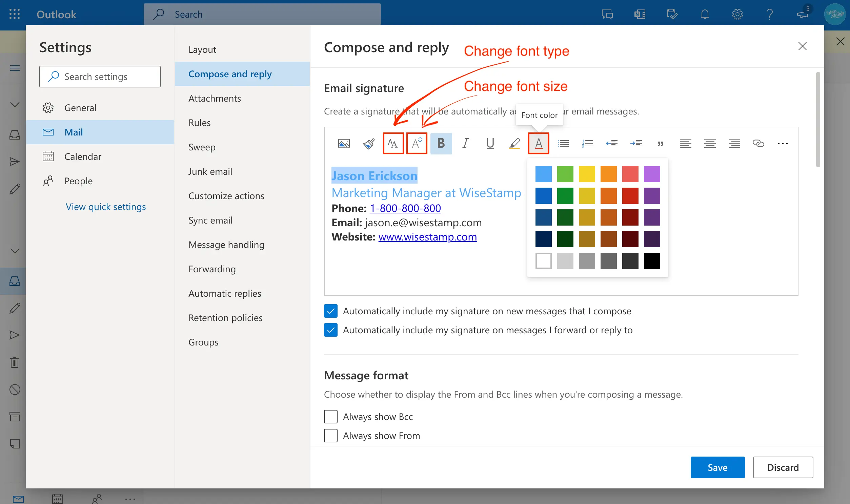Screen dimensions: 850x504
Task: Open the insert image tool in signature editor
Action: pyautogui.click(x=343, y=143)
